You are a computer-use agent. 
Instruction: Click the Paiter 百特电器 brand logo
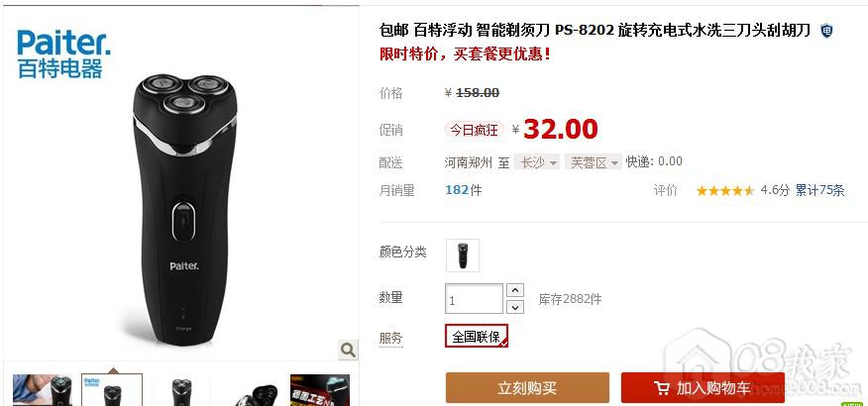coord(63,54)
